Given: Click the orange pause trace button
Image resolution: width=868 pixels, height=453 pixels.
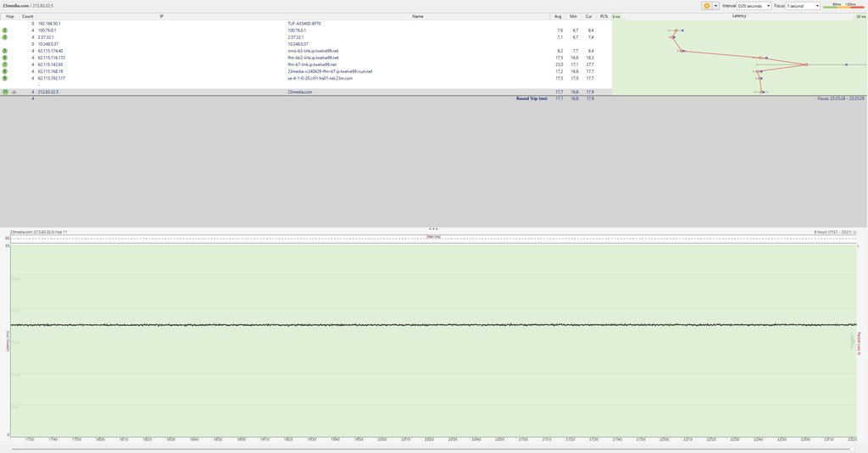Looking at the screenshot, I should click(706, 6).
